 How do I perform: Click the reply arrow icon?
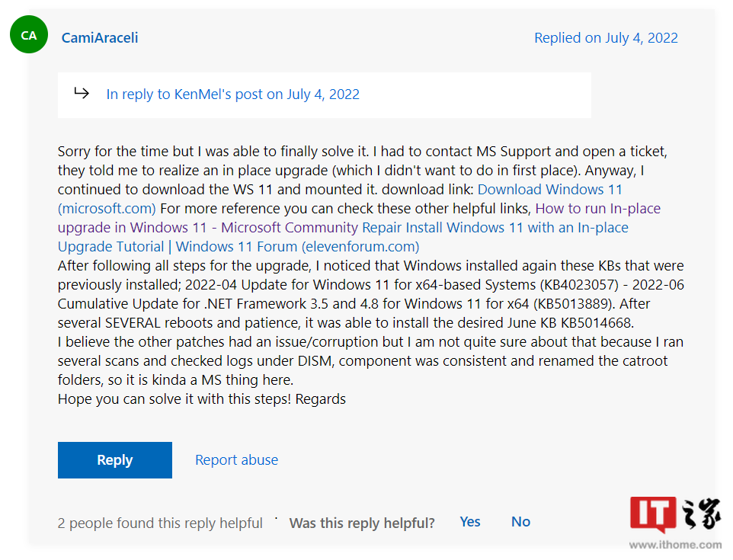82,93
